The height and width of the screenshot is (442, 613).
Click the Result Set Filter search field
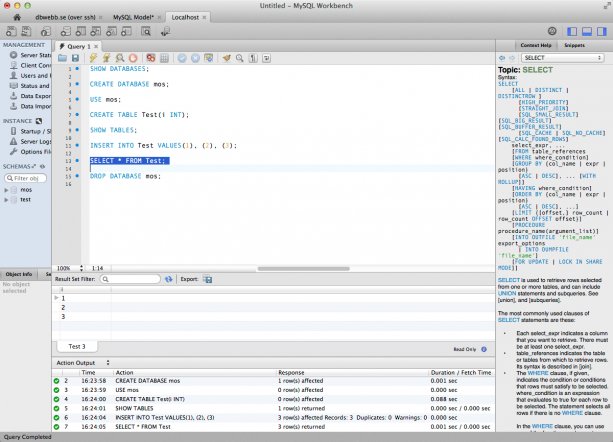(x=130, y=279)
